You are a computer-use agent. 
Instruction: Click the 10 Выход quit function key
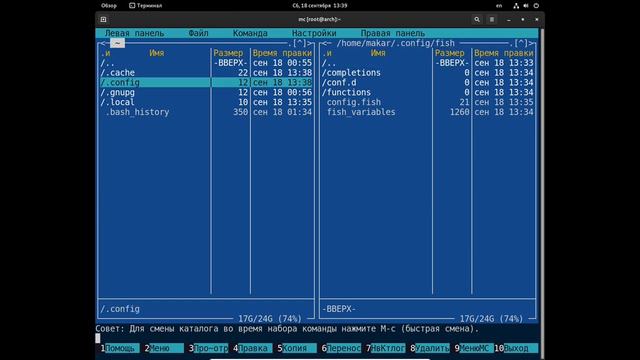tap(516, 348)
